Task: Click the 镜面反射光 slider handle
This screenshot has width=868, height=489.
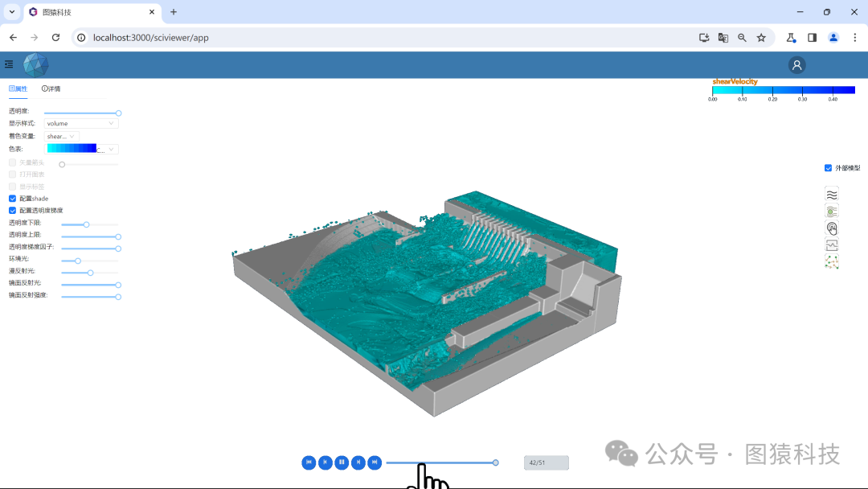Action: (x=118, y=285)
